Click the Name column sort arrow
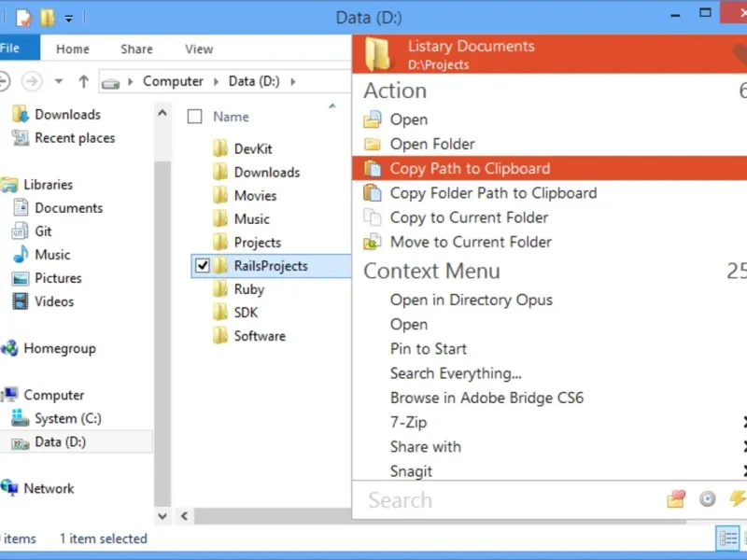 [x=332, y=105]
